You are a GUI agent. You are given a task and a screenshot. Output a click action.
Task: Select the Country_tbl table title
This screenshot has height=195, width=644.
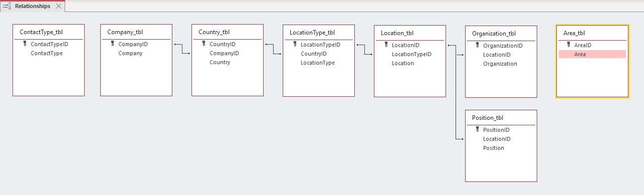coord(214,32)
